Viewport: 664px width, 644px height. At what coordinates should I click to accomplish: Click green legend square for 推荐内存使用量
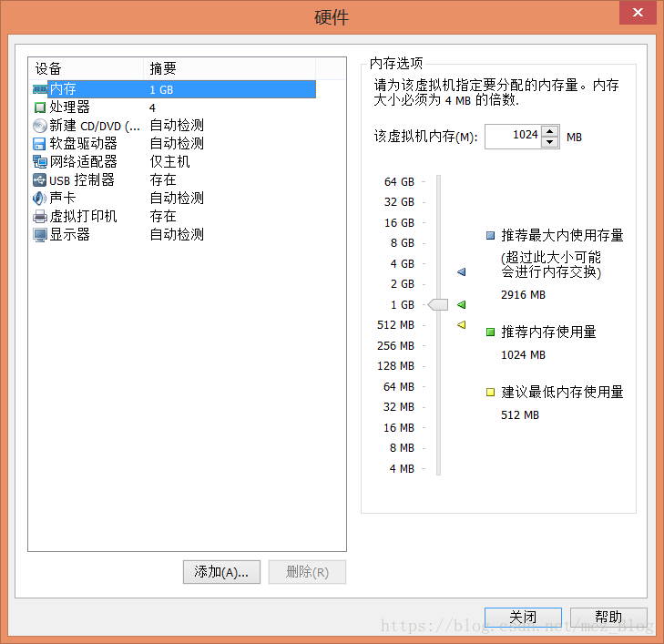pyautogui.click(x=490, y=332)
